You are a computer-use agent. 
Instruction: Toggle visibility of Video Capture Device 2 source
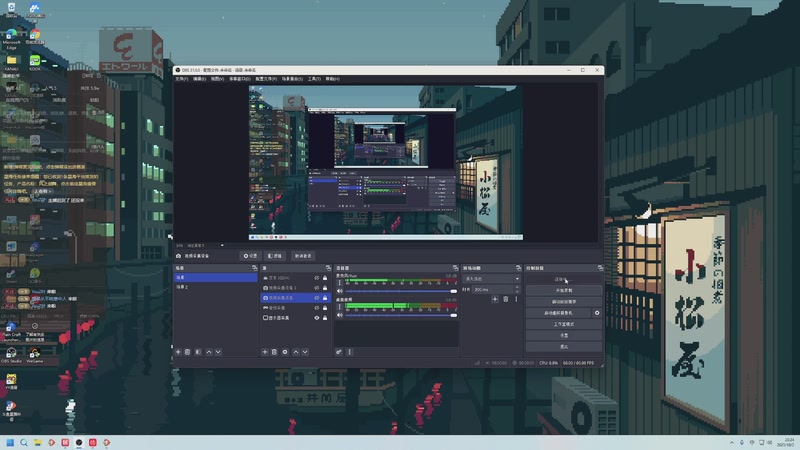(x=317, y=288)
